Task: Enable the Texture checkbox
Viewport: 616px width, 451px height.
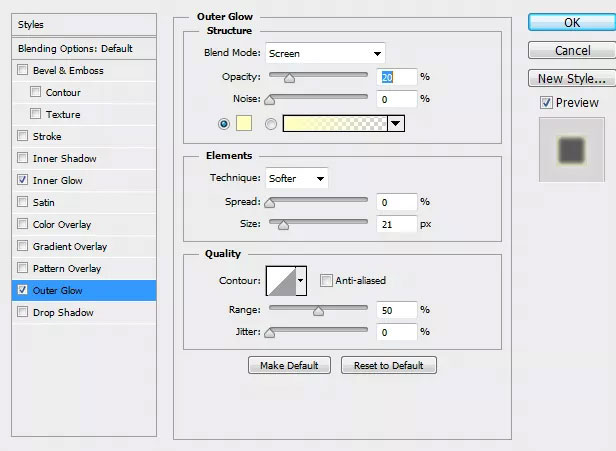Action: [x=35, y=114]
